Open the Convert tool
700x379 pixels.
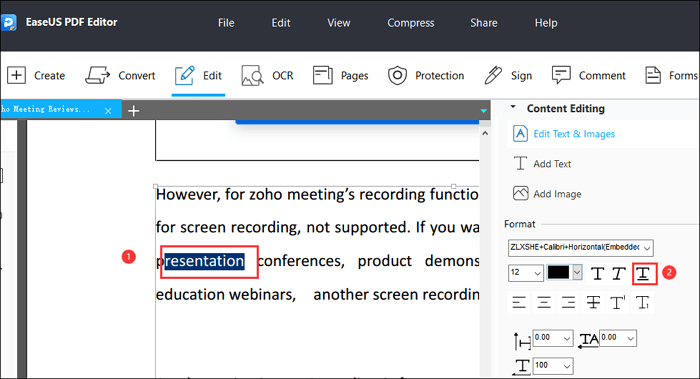[x=120, y=75]
